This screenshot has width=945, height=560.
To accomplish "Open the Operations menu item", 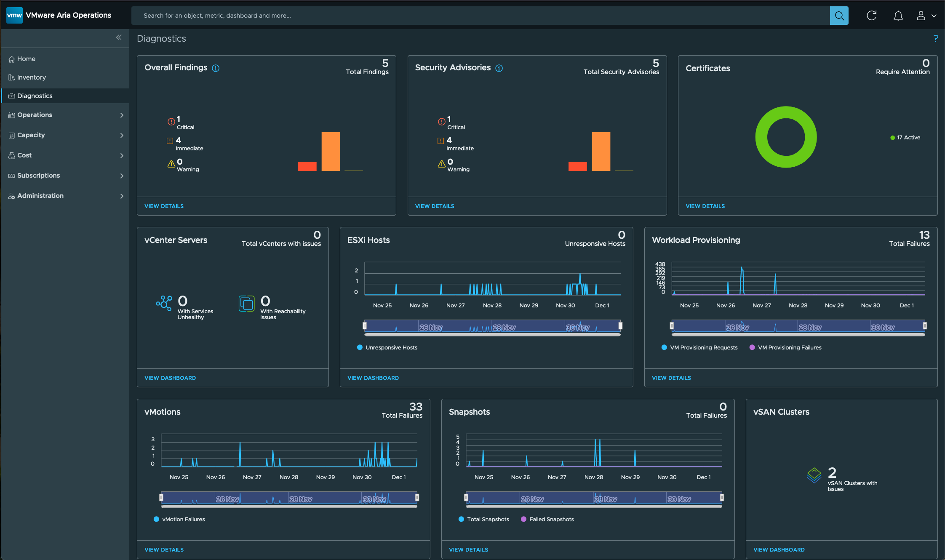I will click(35, 115).
